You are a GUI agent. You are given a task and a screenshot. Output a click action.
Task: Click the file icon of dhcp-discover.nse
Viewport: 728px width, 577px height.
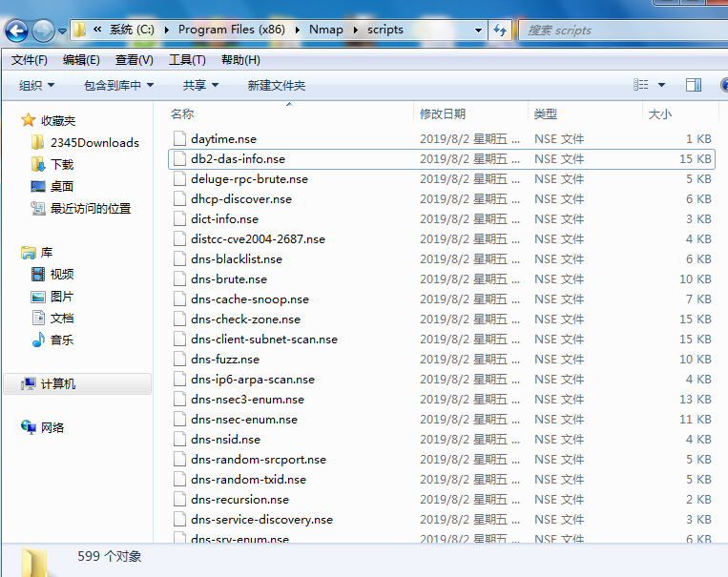pyautogui.click(x=179, y=198)
